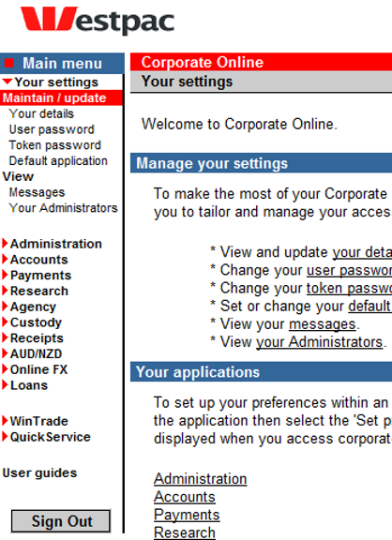Click the red square Main menu icon
This screenshot has width=392, height=540.
9,64
